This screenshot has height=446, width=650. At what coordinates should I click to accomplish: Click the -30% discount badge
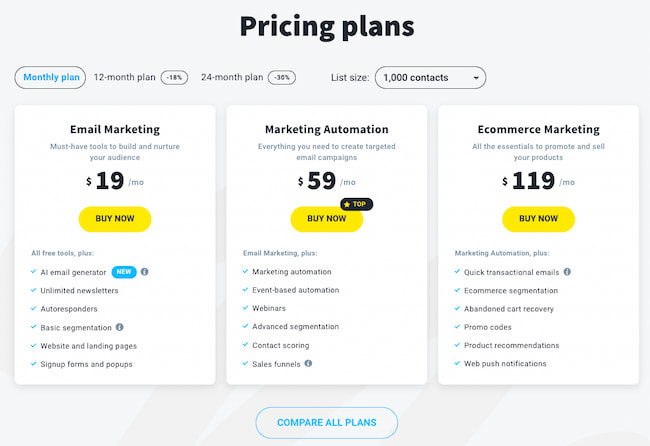pyautogui.click(x=285, y=77)
